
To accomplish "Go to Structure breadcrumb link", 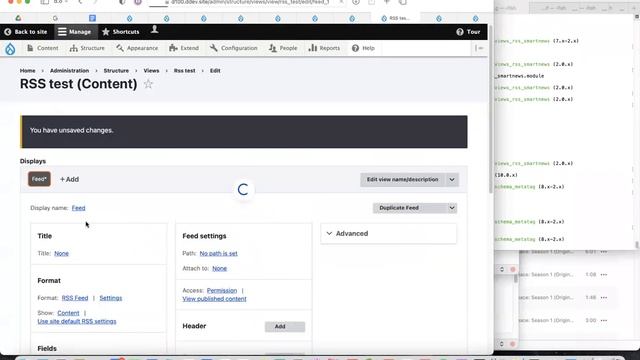I will [x=116, y=71].
